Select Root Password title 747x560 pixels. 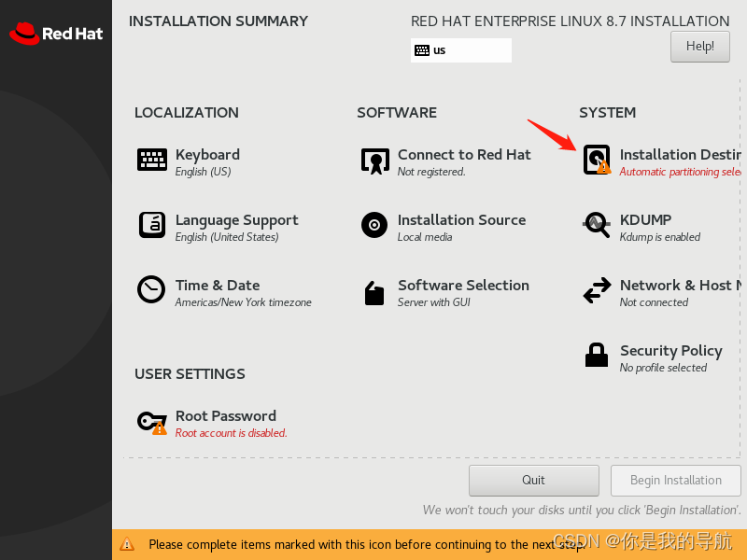225,416
